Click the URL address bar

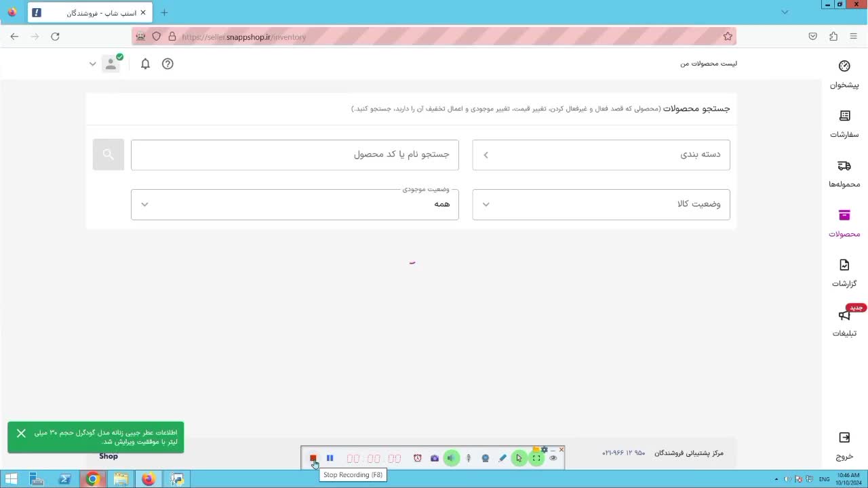click(434, 37)
